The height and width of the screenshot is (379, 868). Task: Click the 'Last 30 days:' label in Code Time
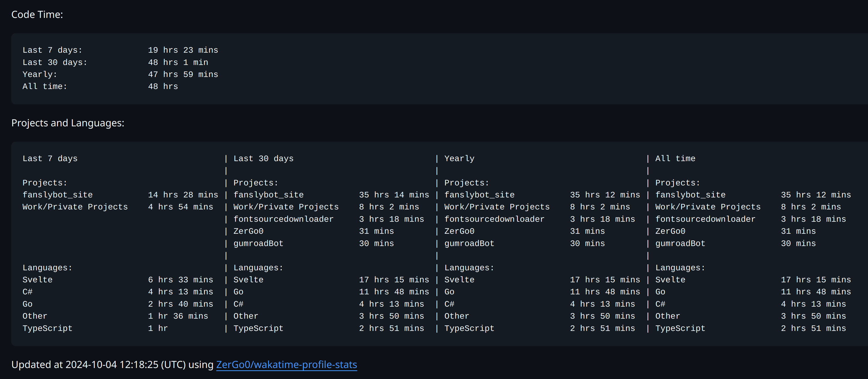(x=55, y=62)
